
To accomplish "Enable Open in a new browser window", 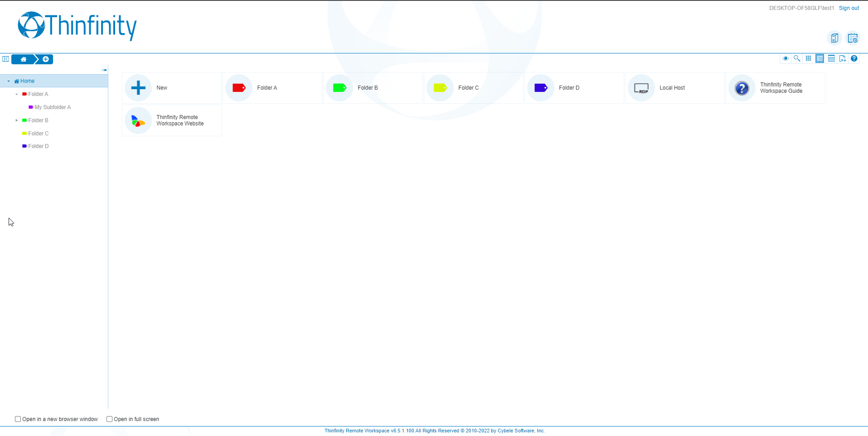I will coord(18,419).
